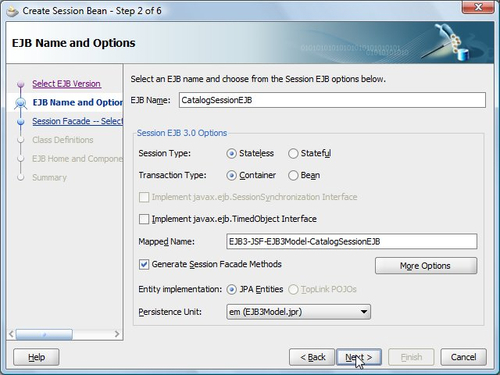Uncheck Generate Session Facade Methods
This screenshot has width=500, height=375.
coord(144,265)
